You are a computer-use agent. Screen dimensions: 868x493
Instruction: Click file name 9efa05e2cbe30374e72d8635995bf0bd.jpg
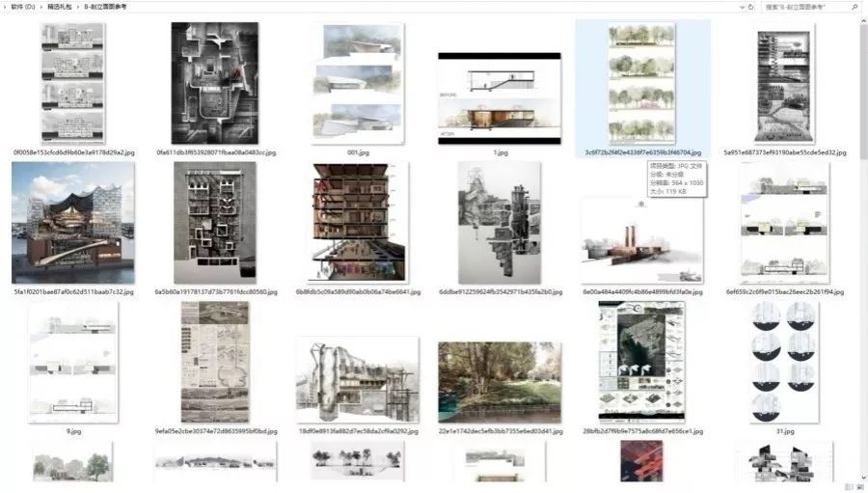(216, 431)
